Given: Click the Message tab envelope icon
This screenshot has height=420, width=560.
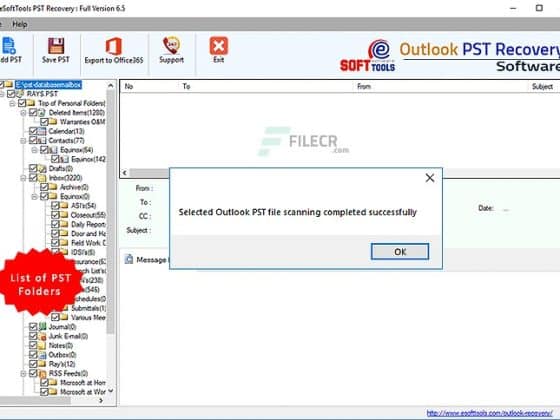Looking at the screenshot, I should [129, 259].
